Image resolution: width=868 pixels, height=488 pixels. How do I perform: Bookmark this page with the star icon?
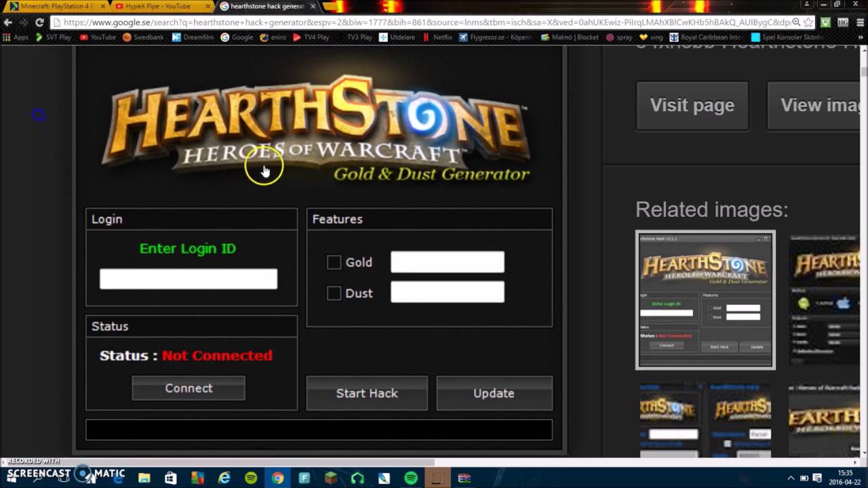[x=808, y=22]
